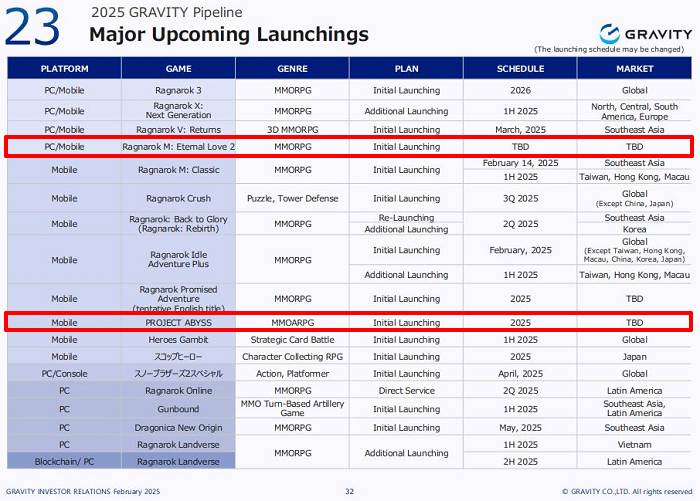Click '3D MMORPG' genre cell
700x501 pixels.
(292, 129)
